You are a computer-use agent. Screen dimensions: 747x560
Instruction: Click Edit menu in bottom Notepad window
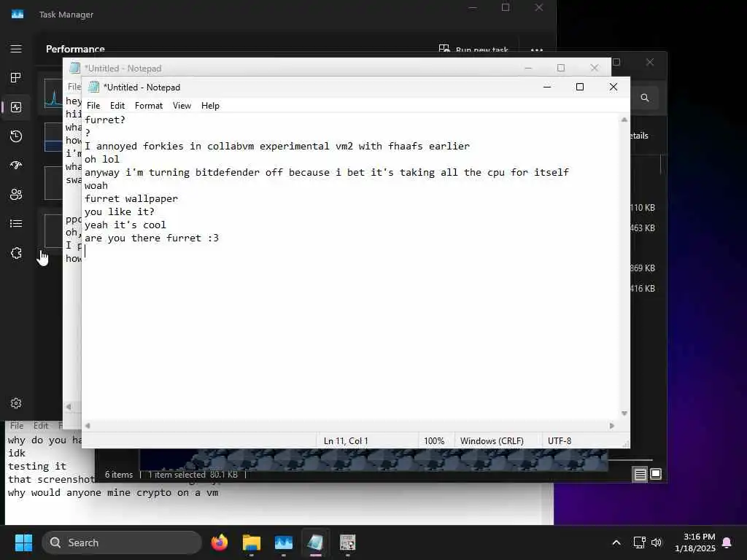pyautogui.click(x=41, y=425)
